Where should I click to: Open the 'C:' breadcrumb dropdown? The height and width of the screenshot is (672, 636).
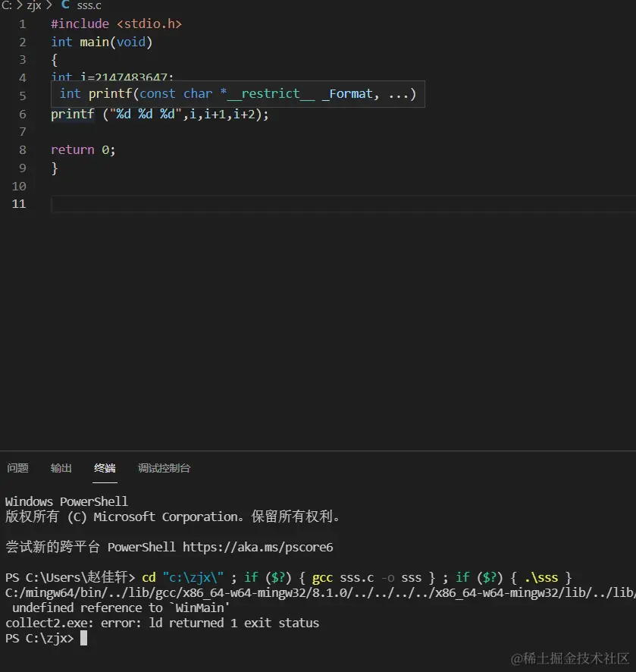[8, 6]
